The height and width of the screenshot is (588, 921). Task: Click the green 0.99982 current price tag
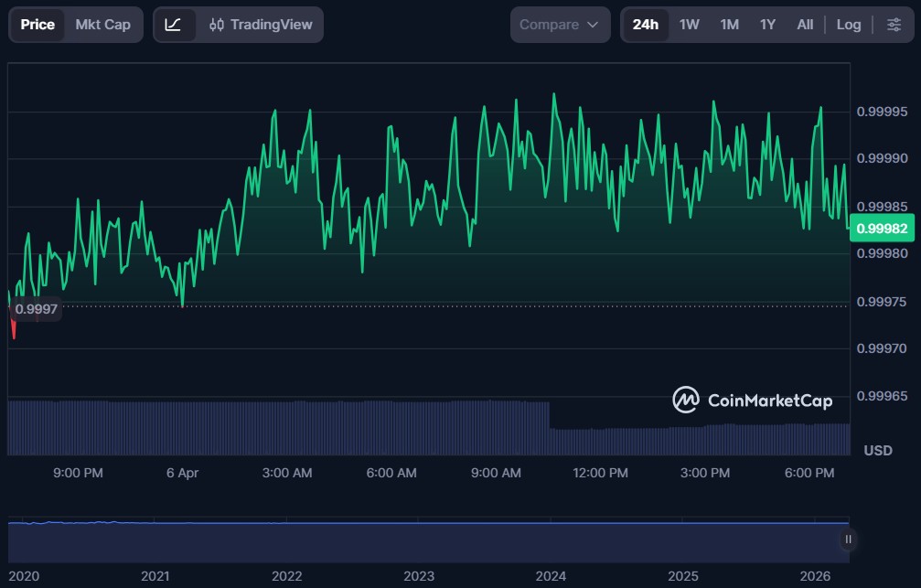[x=882, y=230]
